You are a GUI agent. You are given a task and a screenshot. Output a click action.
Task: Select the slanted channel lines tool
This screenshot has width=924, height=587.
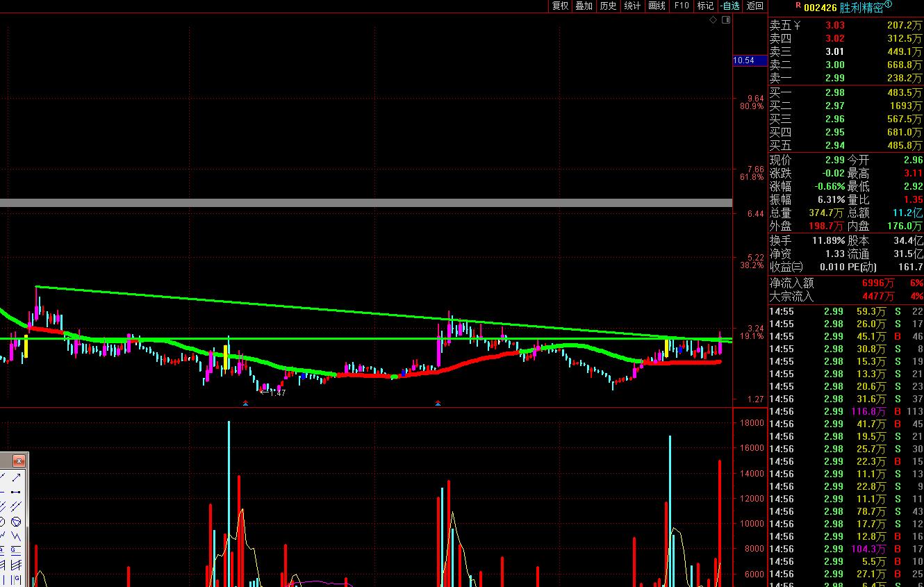point(15,565)
